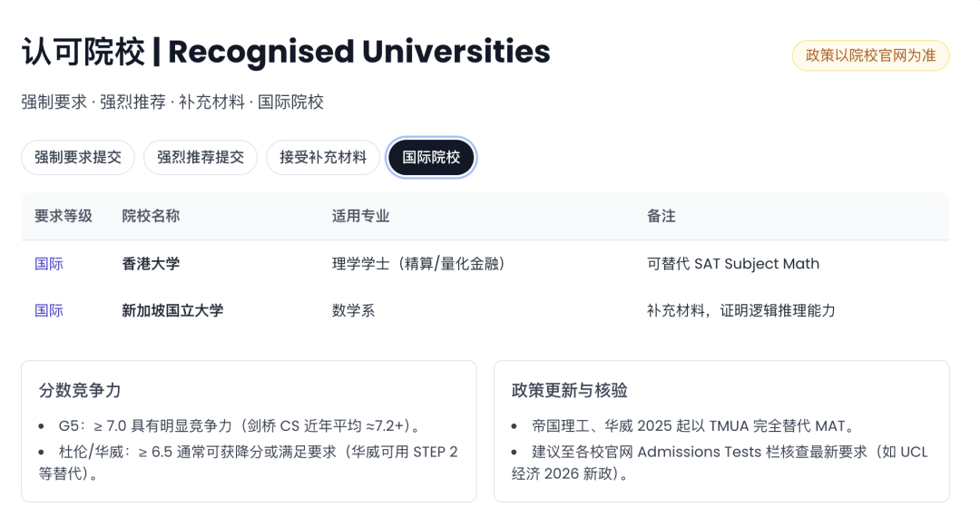Select the 接受补充材料 filter
Image resolution: width=980 pixels, height=527 pixels.
tap(322, 157)
